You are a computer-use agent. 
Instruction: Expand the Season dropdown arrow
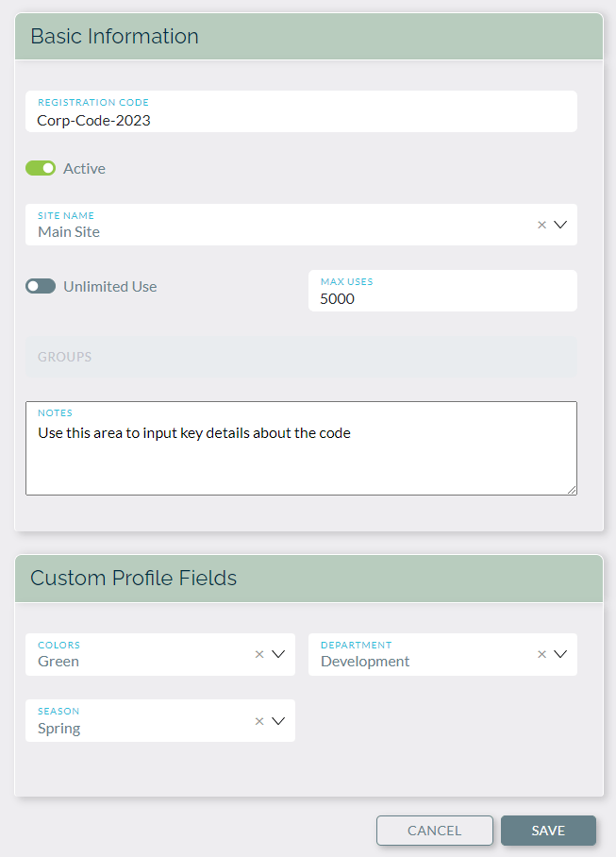click(x=278, y=721)
